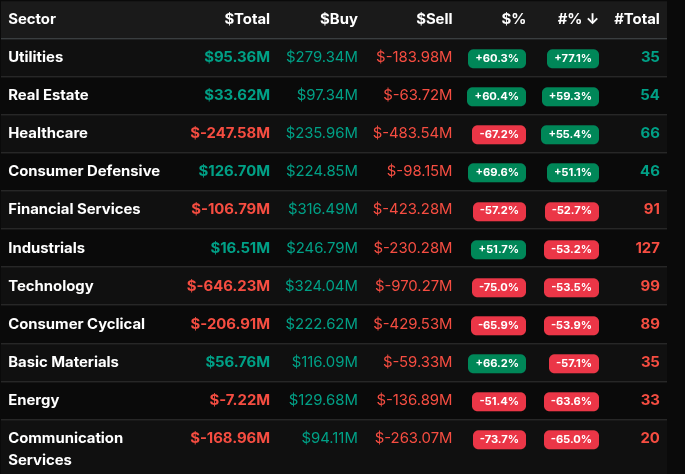
Task: Select the Real Estate sector
Action: tap(48, 95)
